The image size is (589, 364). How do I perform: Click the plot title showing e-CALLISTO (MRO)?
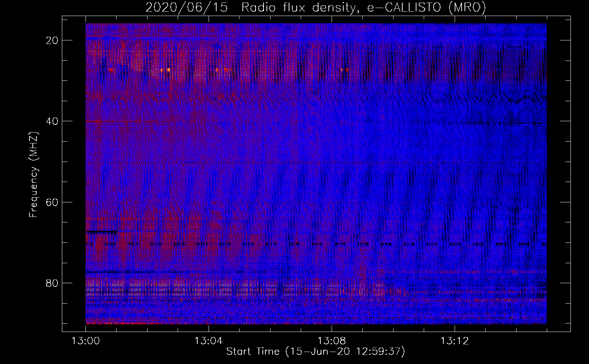click(x=316, y=8)
